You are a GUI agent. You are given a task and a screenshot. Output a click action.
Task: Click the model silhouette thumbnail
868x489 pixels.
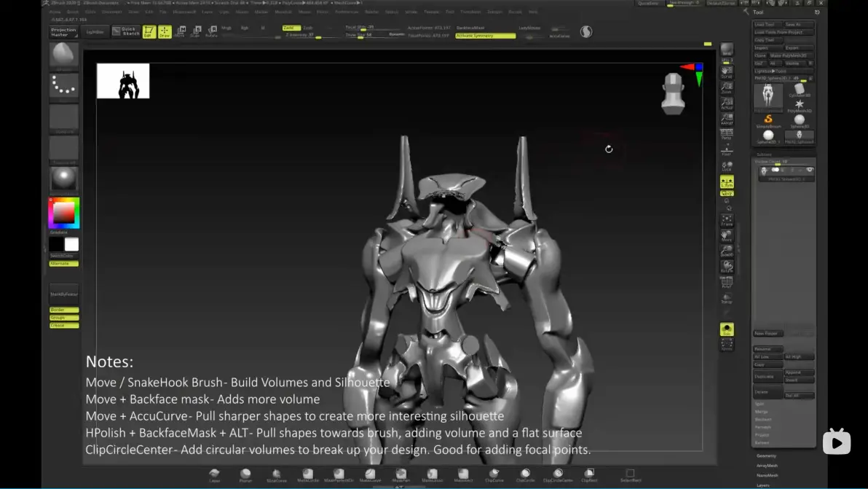point(123,81)
